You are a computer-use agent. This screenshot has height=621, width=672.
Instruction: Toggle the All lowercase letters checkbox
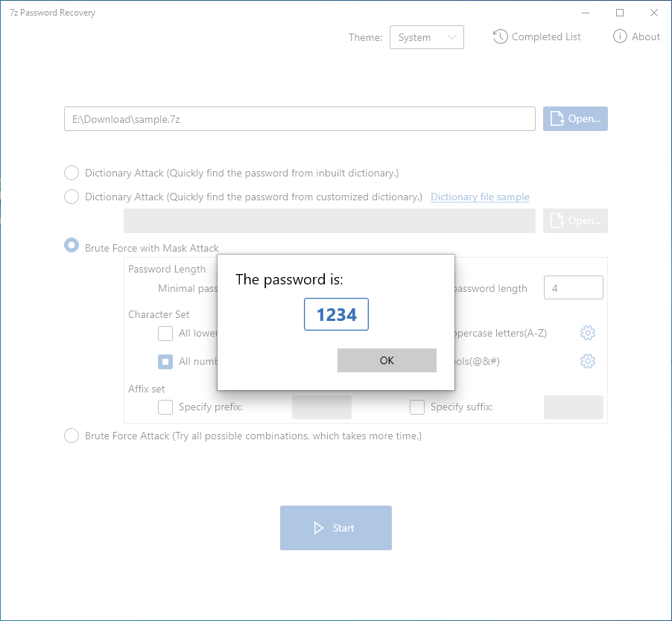click(165, 333)
